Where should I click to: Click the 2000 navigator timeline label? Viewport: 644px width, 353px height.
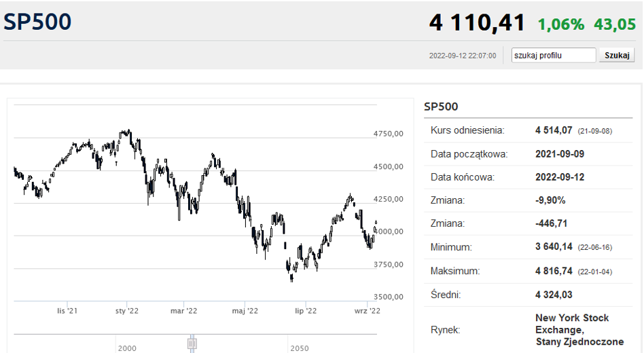[x=127, y=348]
